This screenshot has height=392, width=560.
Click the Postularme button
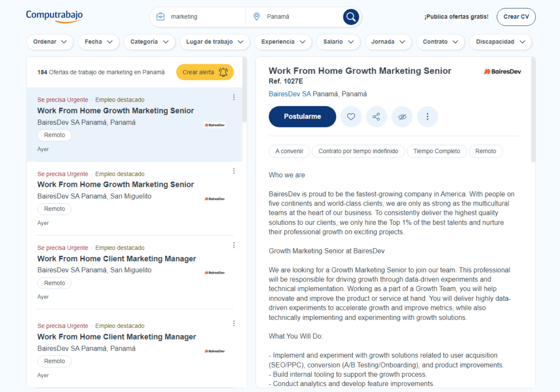coord(302,116)
